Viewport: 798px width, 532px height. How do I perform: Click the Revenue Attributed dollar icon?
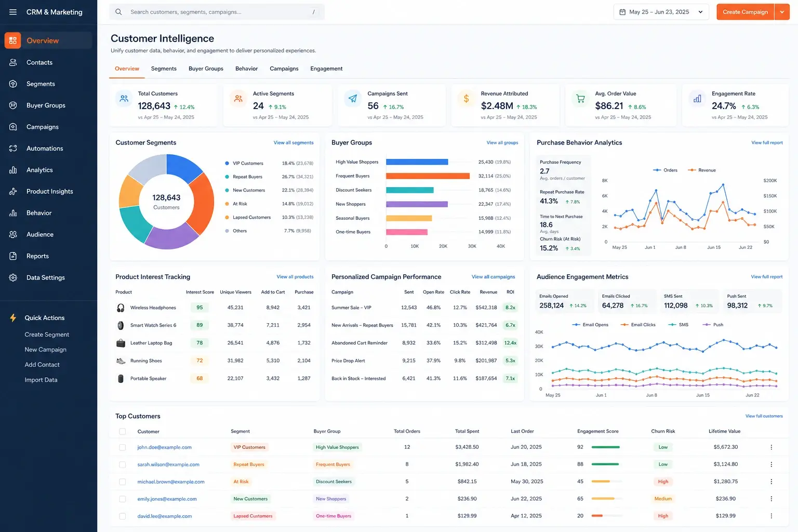point(467,98)
